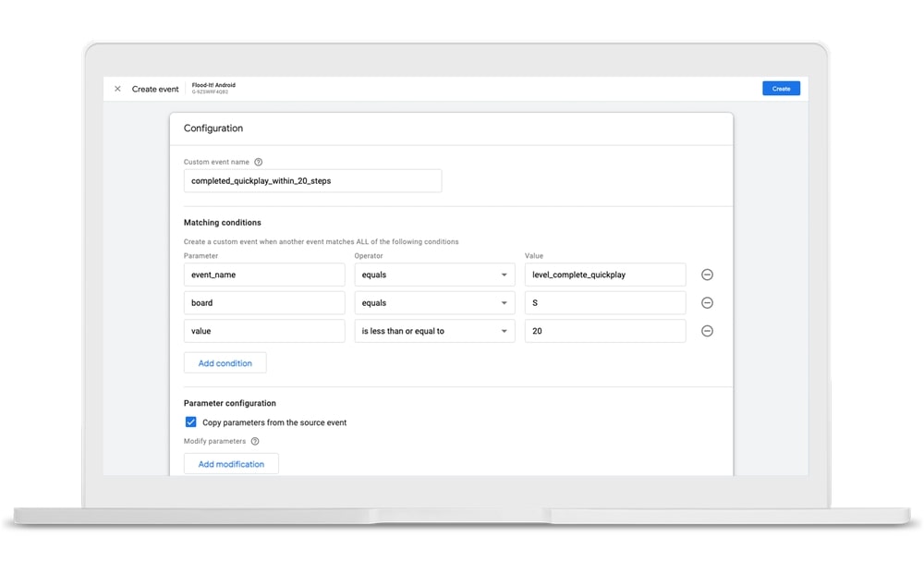924x574 pixels.
Task: Remove the board matching condition
Action: coord(707,303)
